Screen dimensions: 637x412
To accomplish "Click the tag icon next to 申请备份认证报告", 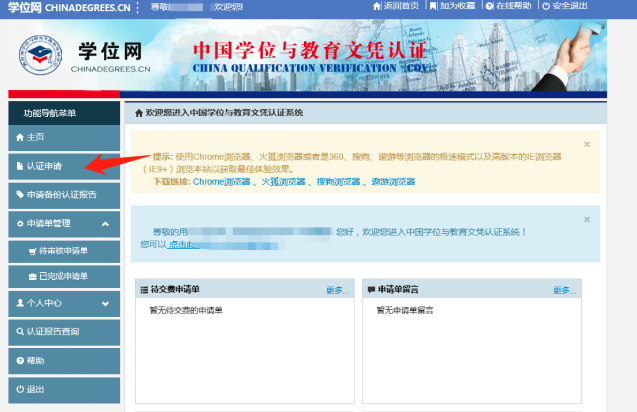I will [20, 195].
